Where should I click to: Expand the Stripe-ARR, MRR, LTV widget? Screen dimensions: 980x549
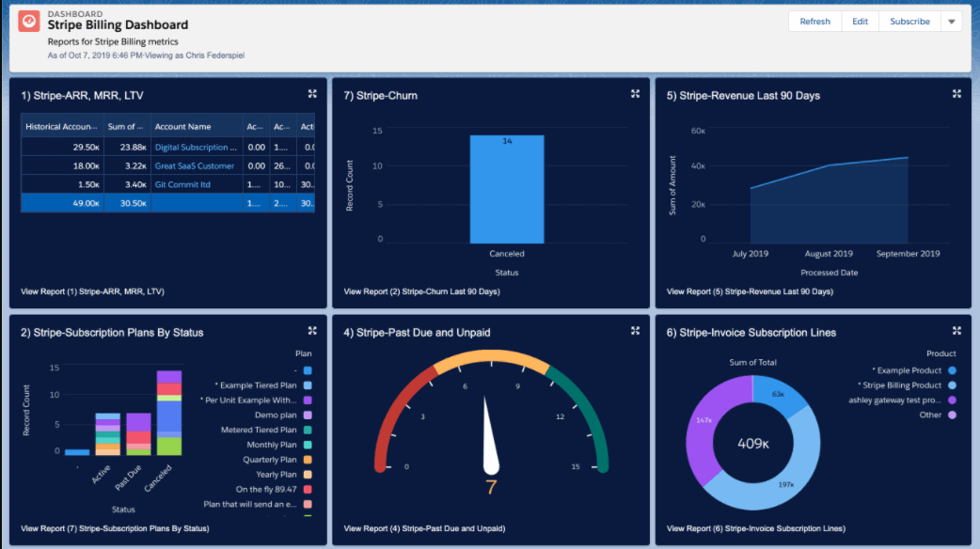click(312, 94)
